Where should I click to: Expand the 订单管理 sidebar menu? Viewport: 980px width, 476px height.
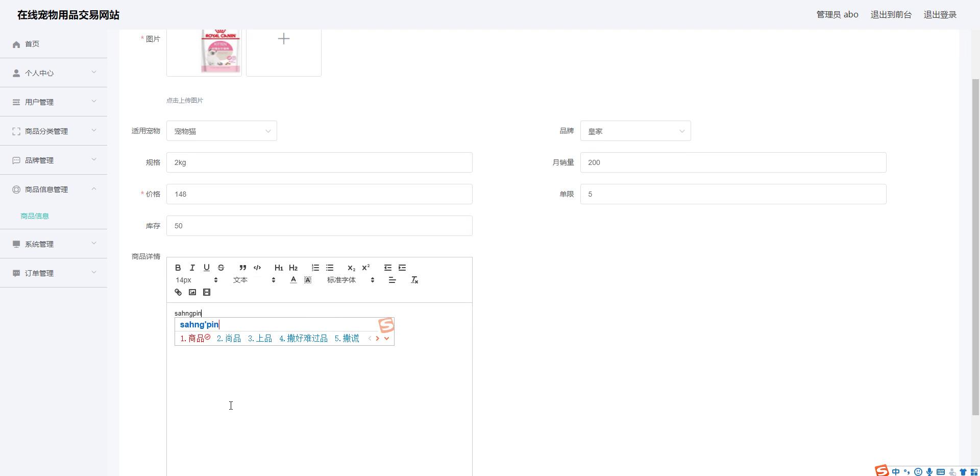pyautogui.click(x=54, y=273)
